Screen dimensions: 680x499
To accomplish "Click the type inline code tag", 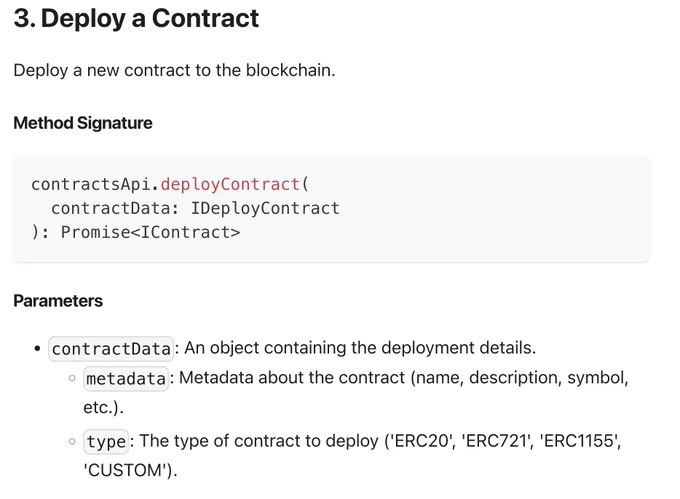I will click(x=106, y=442).
